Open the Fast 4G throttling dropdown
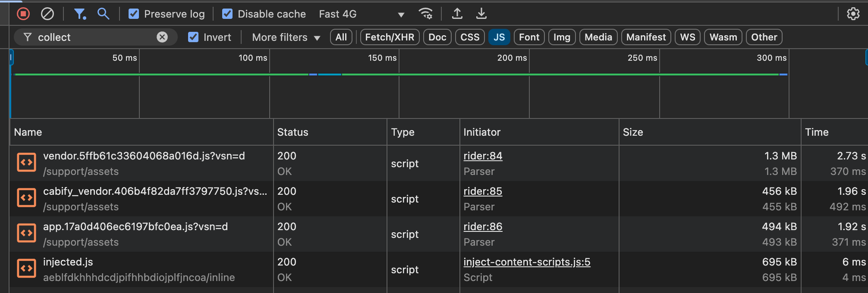The height and width of the screenshot is (293, 868). click(362, 14)
